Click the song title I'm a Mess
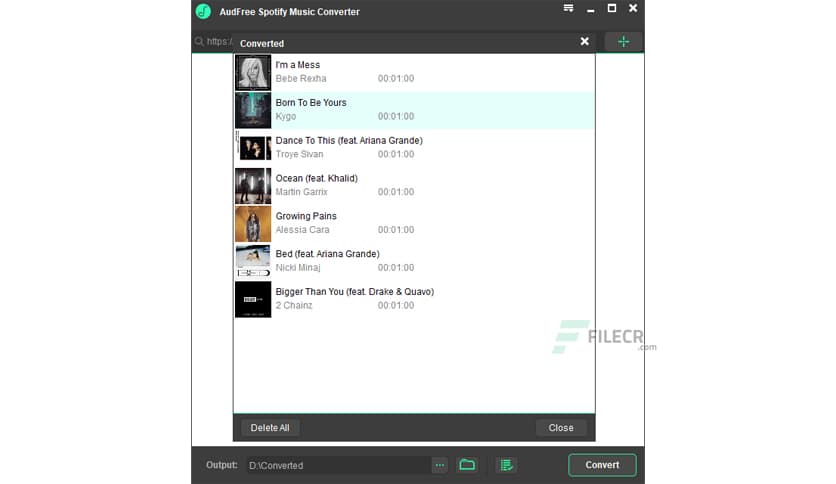Screen dimensions: 836x484 click(x=298, y=64)
